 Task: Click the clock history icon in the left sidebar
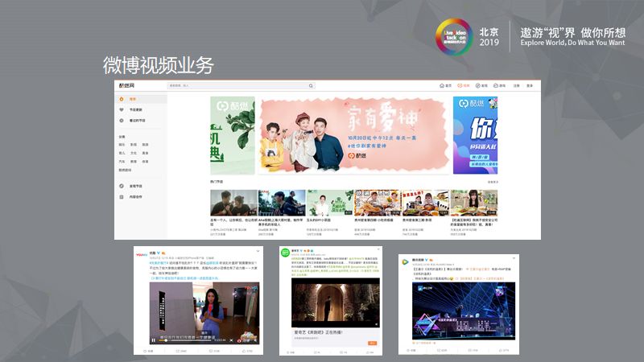[122, 121]
